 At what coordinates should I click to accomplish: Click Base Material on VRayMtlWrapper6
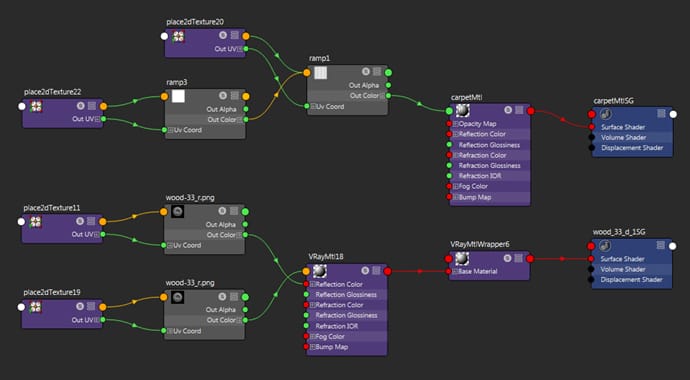(478, 271)
